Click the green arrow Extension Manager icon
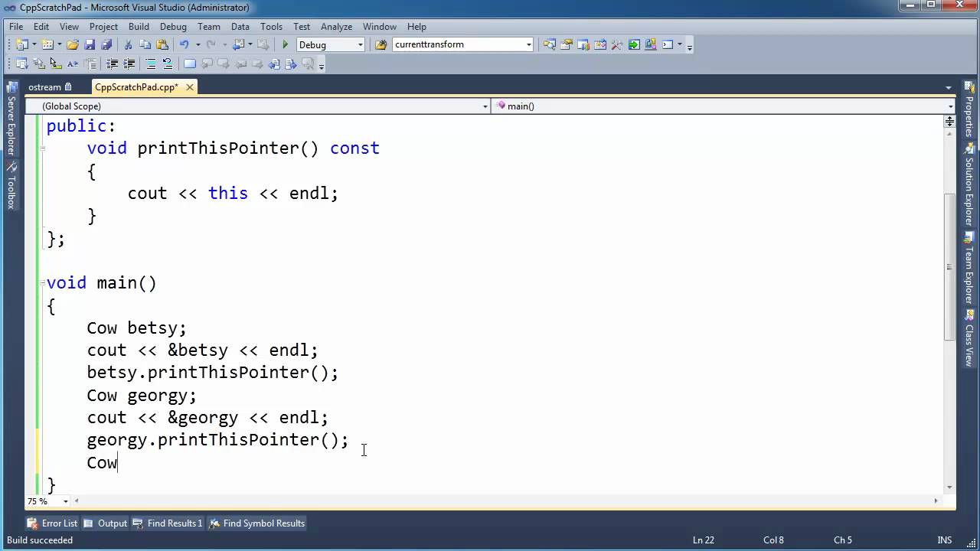The height and width of the screenshot is (551, 980). pos(634,44)
